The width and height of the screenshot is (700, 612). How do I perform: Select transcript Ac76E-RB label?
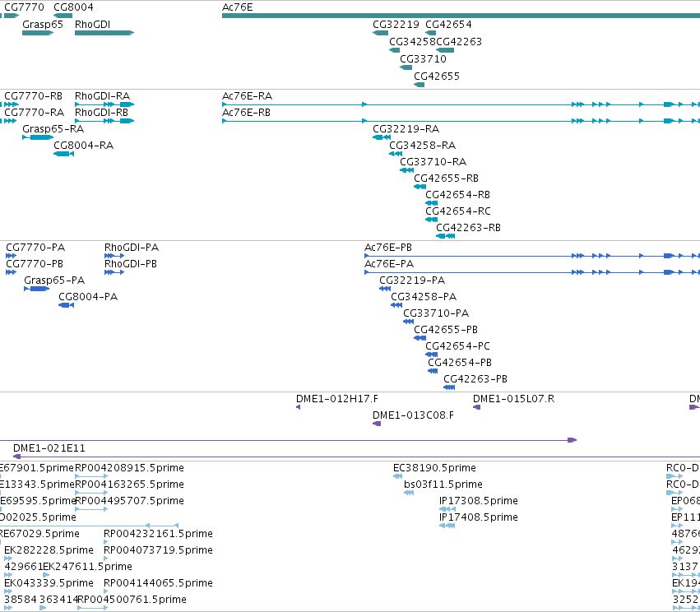click(247, 113)
